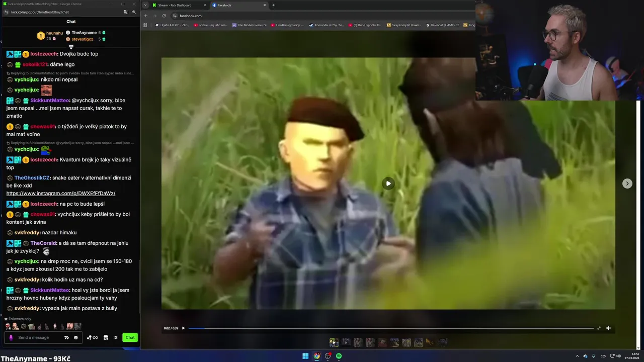
Task: Click TheAnyname in the top gifters leaderboard
Action: (84, 33)
